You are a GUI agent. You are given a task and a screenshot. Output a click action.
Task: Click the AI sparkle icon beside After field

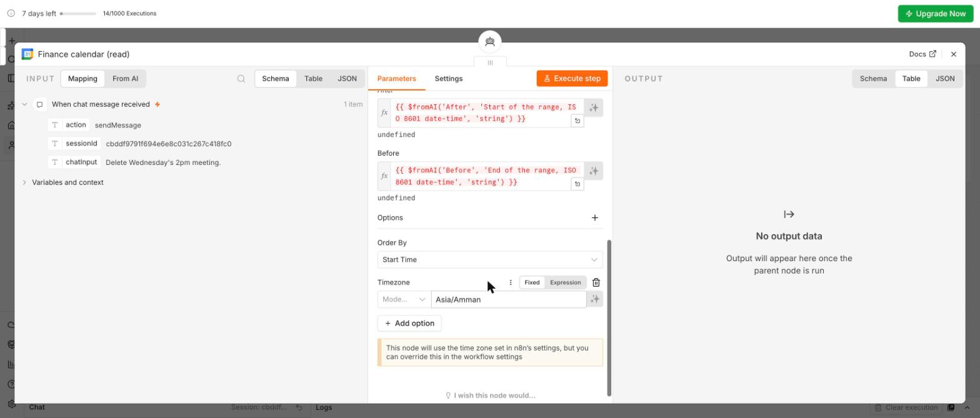tap(594, 108)
